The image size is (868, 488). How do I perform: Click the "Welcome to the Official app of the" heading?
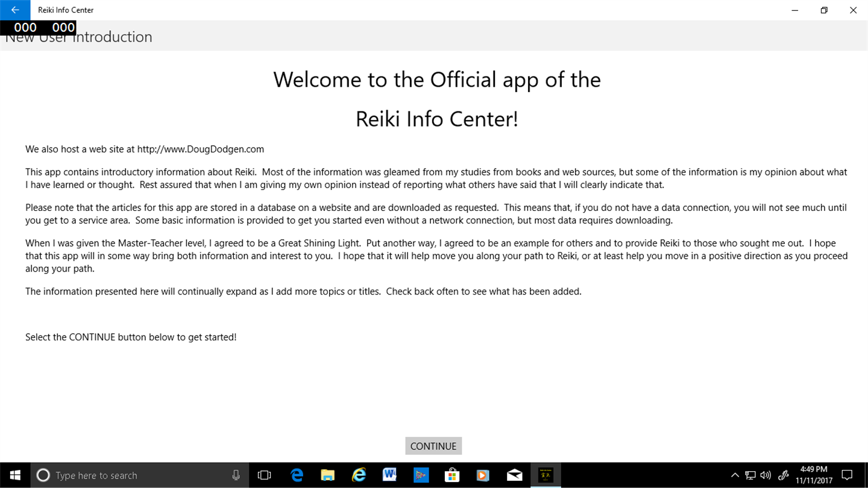pyautogui.click(x=437, y=80)
